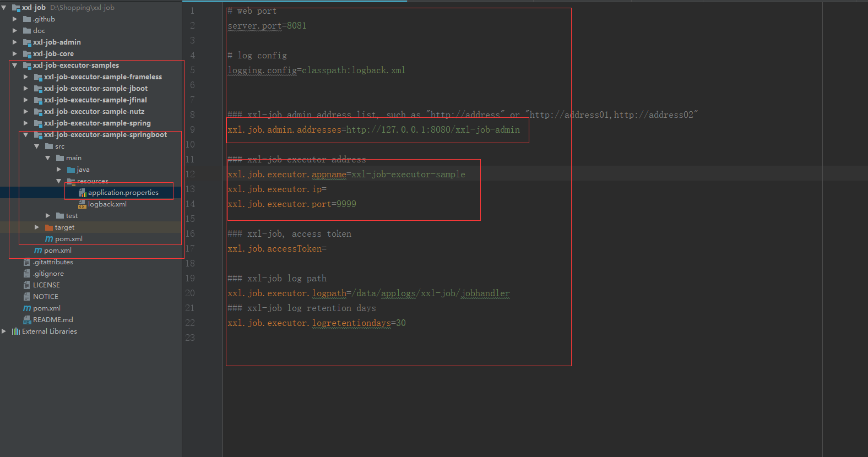
Task: Click the sample-nutz module icon
Action: 38,112
